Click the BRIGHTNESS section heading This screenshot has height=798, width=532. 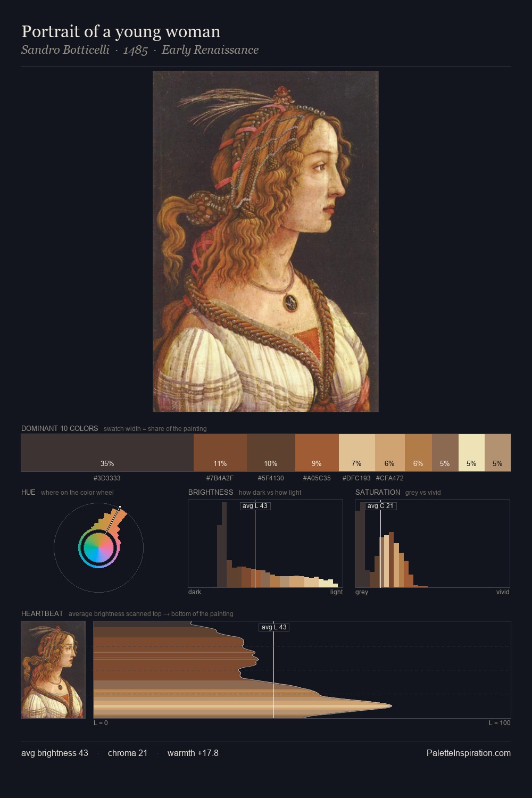click(211, 492)
